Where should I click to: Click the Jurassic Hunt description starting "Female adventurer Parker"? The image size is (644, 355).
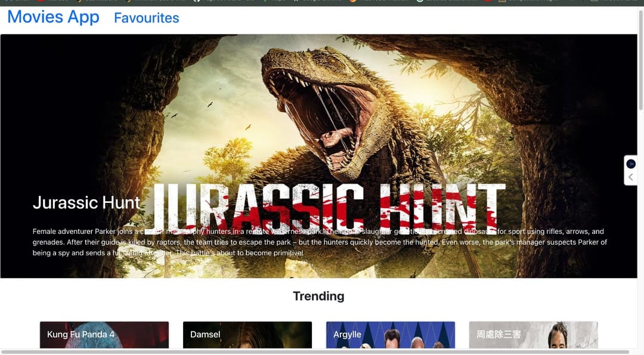coord(320,242)
